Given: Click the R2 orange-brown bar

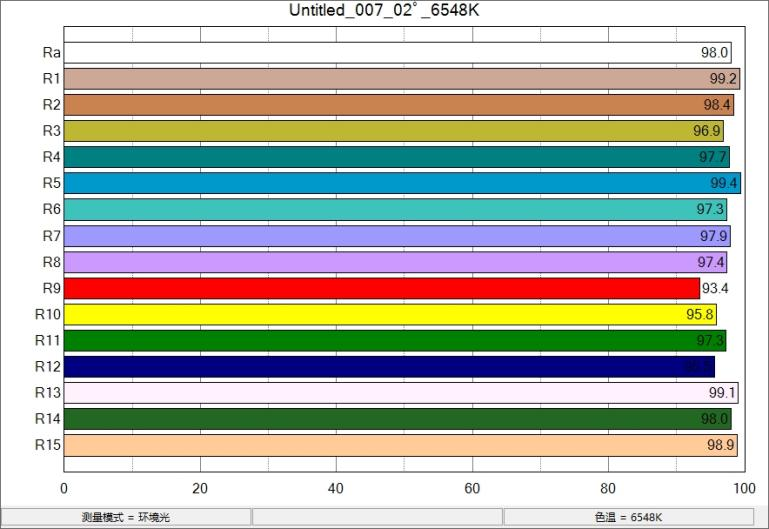Looking at the screenshot, I should [398, 105].
